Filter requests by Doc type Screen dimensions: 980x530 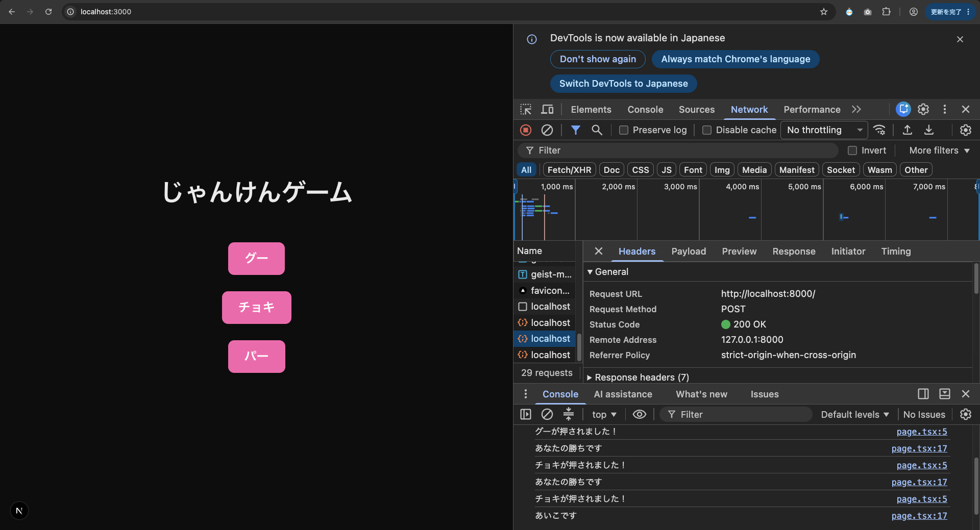click(611, 170)
